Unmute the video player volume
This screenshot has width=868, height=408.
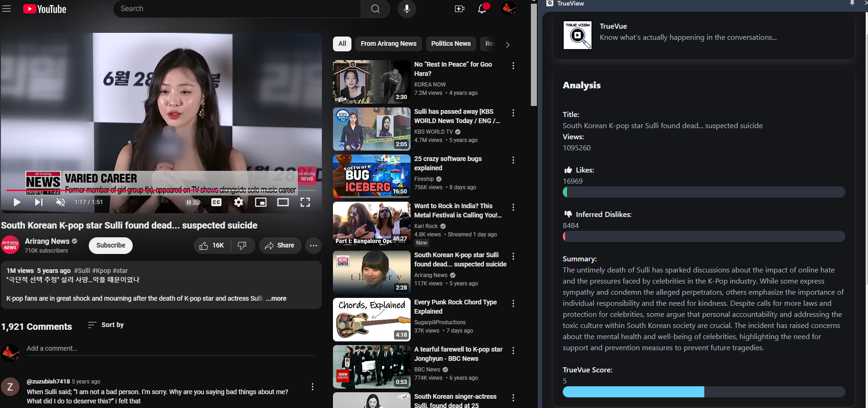coord(61,202)
